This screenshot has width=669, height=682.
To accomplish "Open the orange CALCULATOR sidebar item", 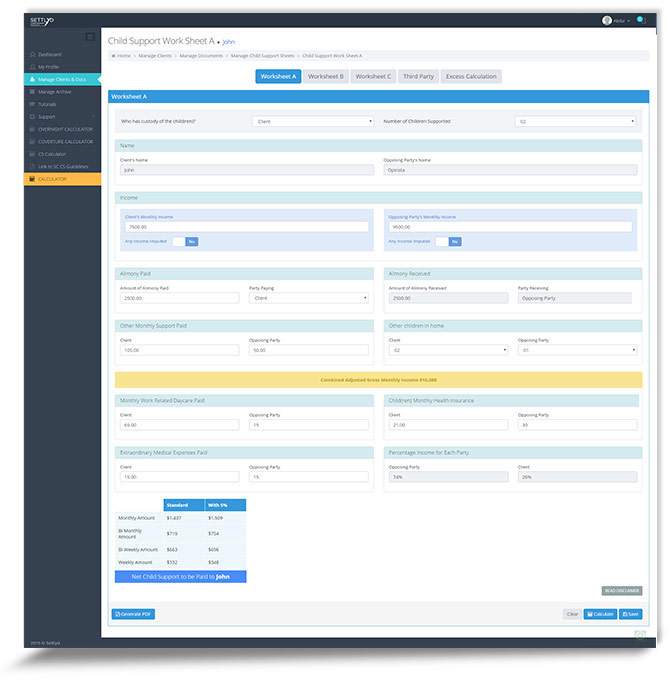I will click(53, 179).
